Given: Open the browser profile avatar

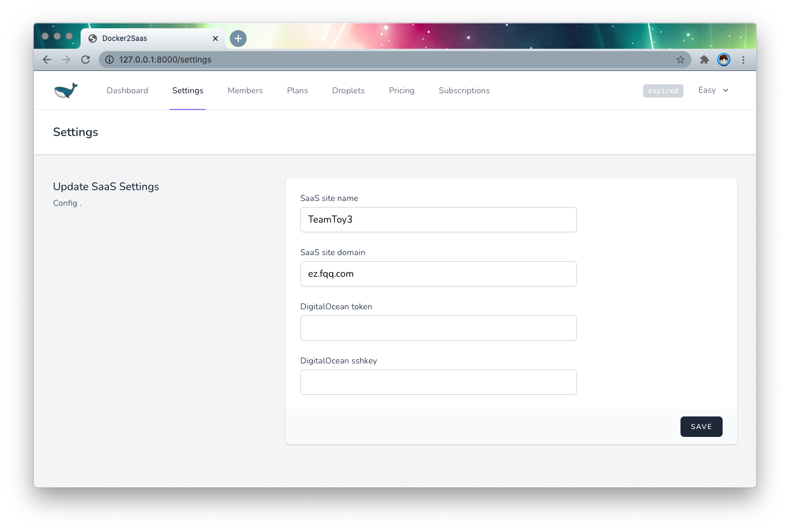Looking at the screenshot, I should [724, 60].
